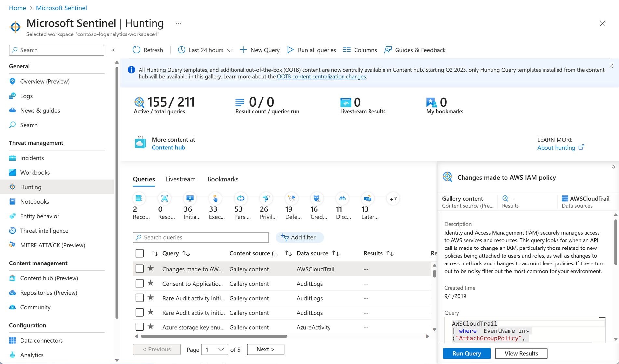This screenshot has height=364, width=619.
Task: Filter by Defense Evasion tactic icon
Action: pyautogui.click(x=291, y=198)
